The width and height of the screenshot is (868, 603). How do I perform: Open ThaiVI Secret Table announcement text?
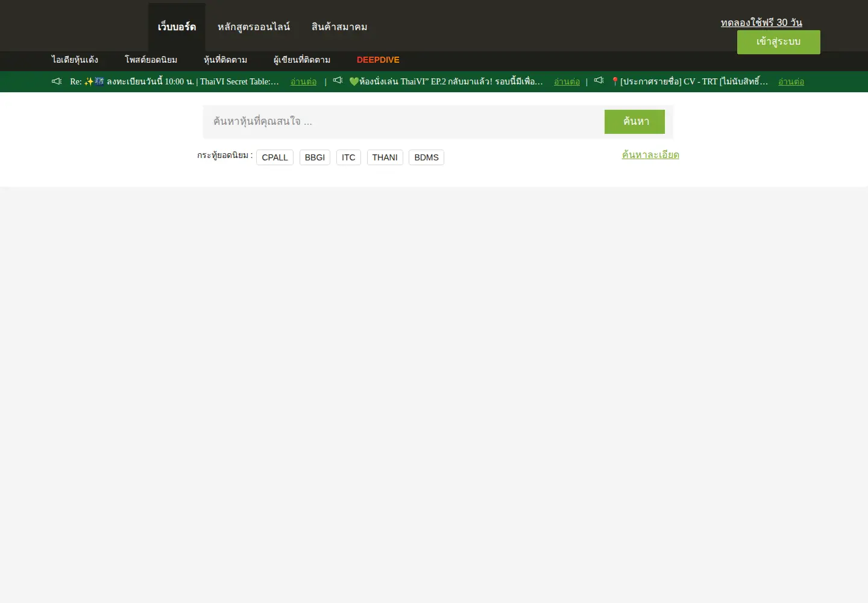point(174,81)
